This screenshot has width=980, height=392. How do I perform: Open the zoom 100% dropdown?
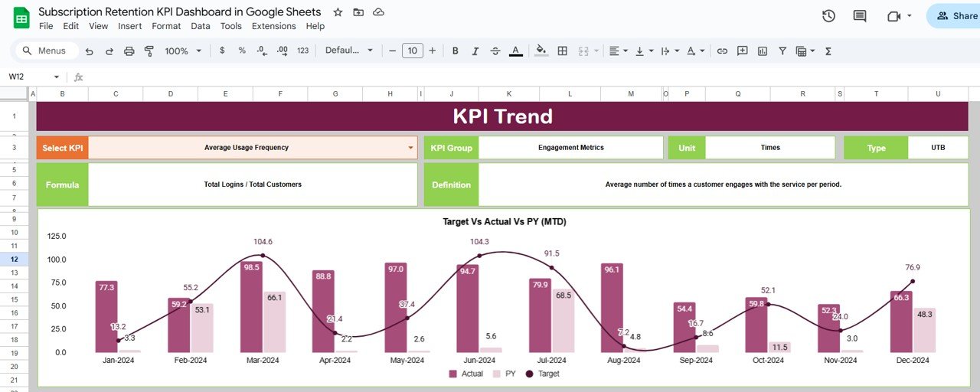coord(183,51)
